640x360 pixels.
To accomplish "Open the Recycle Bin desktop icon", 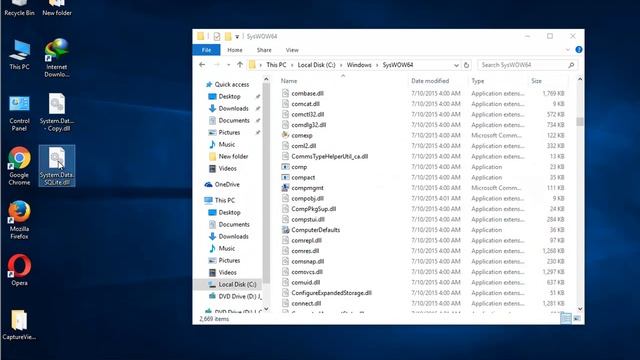I will (x=19, y=8).
